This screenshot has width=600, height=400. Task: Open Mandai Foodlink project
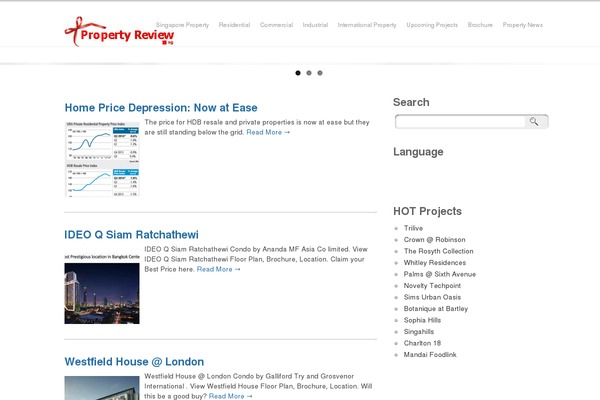click(430, 354)
